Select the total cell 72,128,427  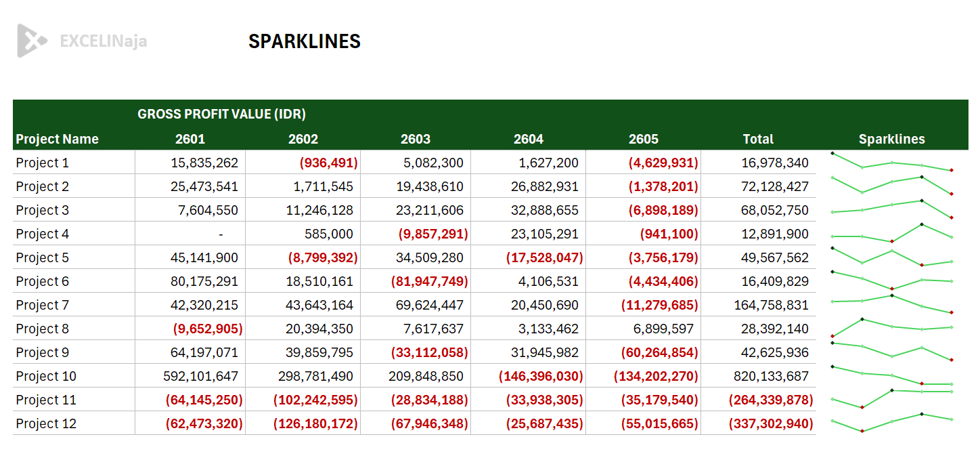[759, 186]
